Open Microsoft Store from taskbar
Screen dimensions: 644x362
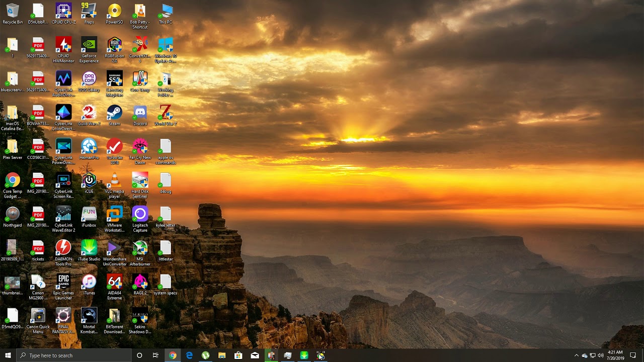point(238,355)
